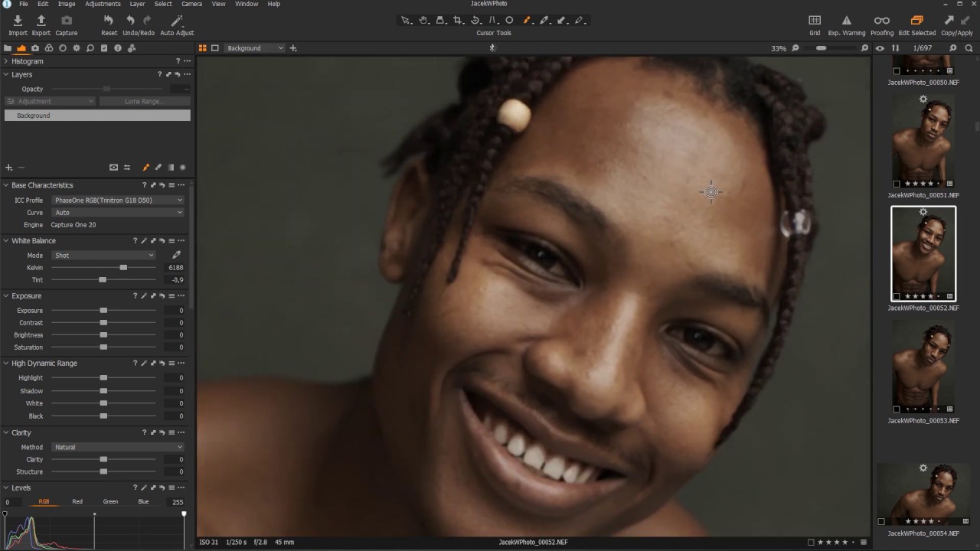Select the Green levels channel tab
This screenshot has height=551, width=980.
coord(110,502)
